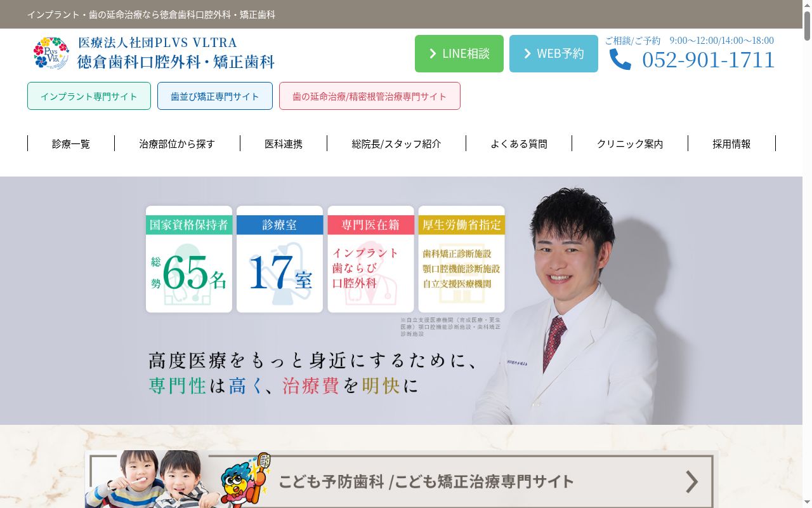This screenshot has width=812, height=508.
Task: Open 採用情報 menu item
Action: 731,144
